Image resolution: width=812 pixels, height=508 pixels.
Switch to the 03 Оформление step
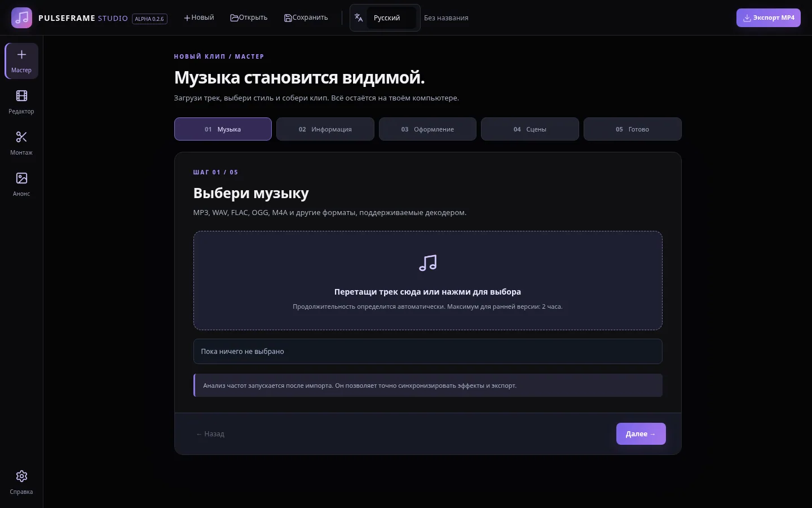coord(427,129)
